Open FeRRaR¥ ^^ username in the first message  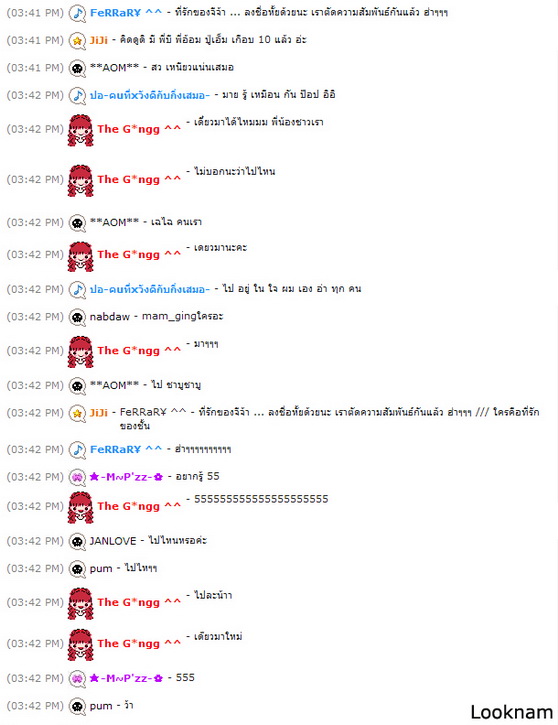pyautogui.click(x=126, y=13)
